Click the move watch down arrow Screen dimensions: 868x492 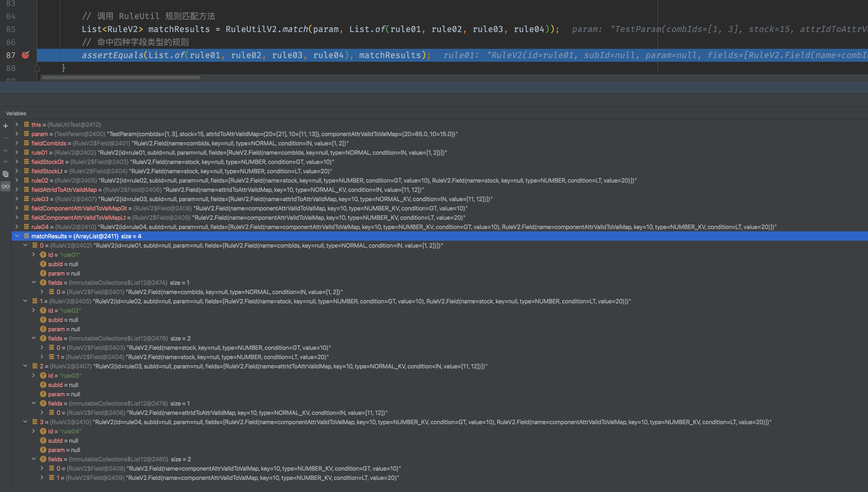[5, 162]
